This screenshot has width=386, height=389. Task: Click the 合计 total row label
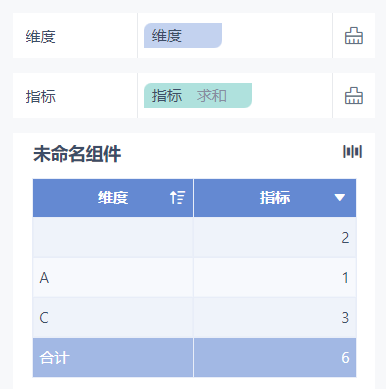pyautogui.click(x=55, y=358)
